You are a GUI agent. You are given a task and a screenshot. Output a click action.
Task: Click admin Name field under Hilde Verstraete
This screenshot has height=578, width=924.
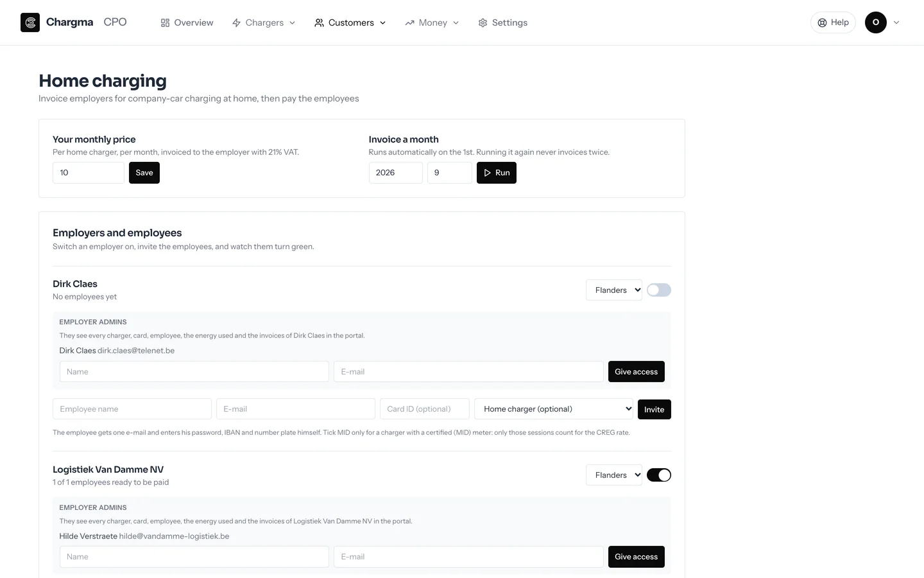coord(194,557)
